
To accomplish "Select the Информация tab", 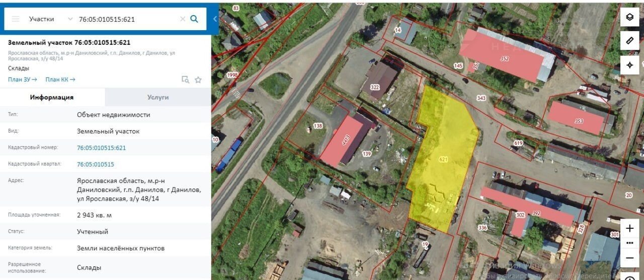I will coord(52,98).
